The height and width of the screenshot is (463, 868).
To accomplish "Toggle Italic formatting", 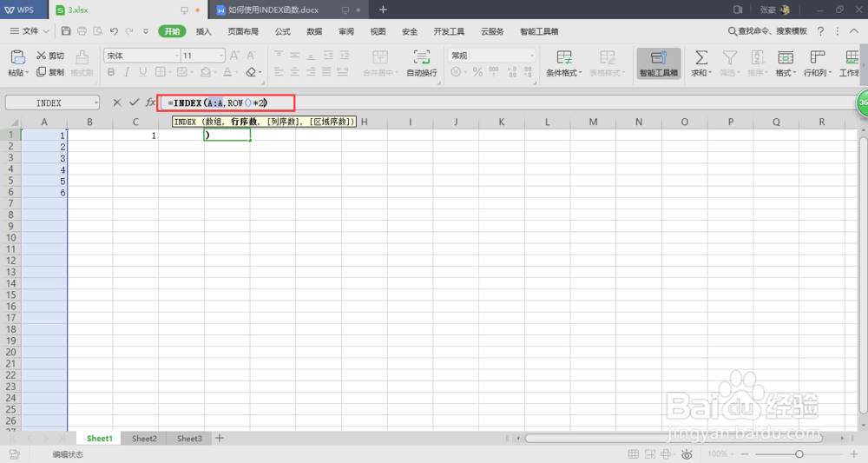I will point(127,72).
